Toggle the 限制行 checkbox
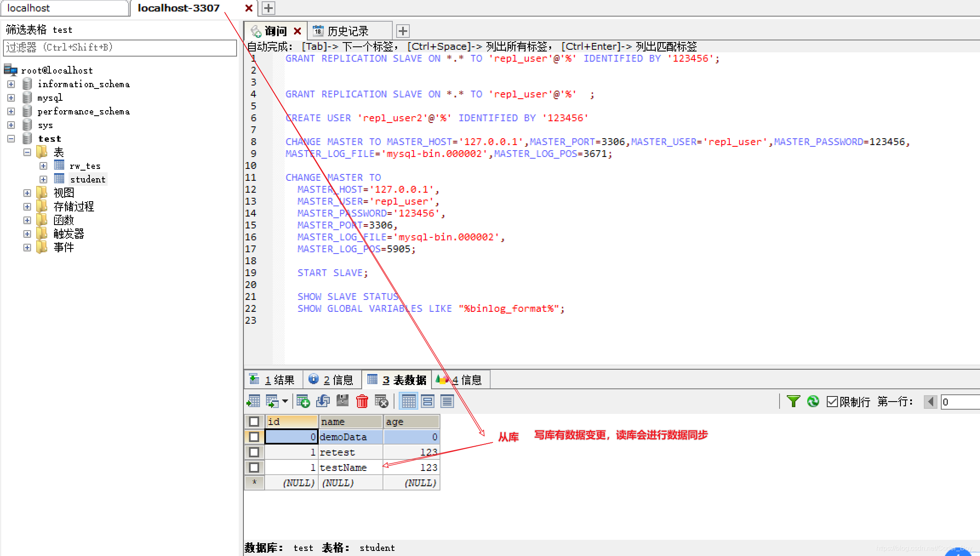Screen dimensions: 980x556 (x=832, y=402)
